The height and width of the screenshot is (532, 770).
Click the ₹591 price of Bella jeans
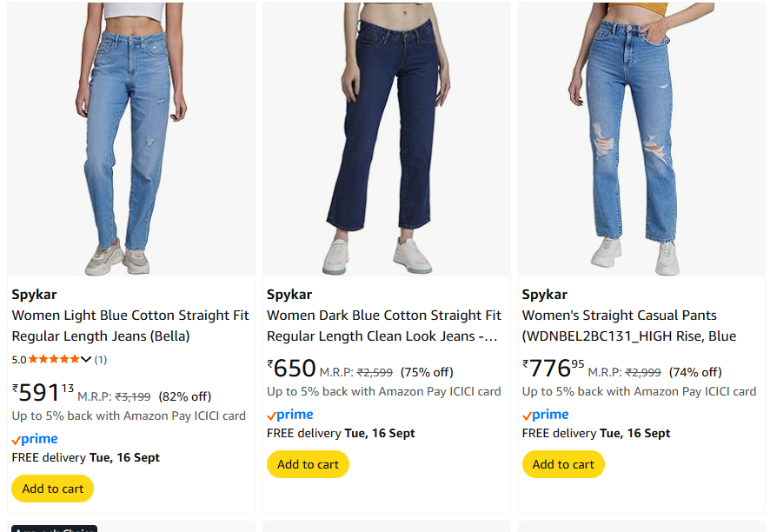pyautogui.click(x=43, y=393)
